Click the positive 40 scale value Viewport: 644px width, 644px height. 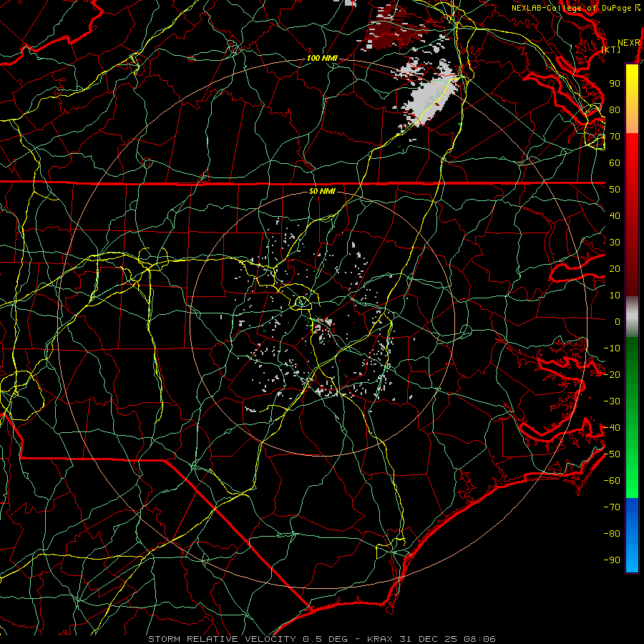(x=615, y=216)
